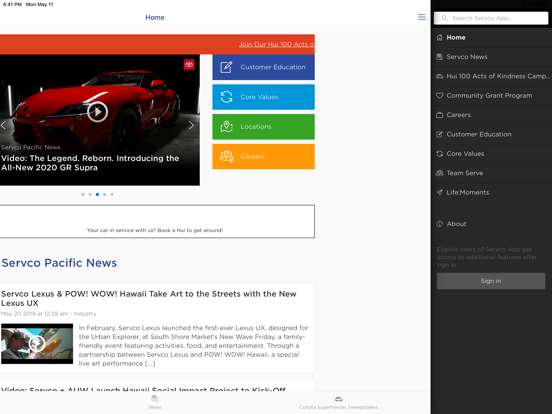Click the Core Values tile
Image resolution: width=552 pixels, height=414 pixels.
tap(263, 97)
